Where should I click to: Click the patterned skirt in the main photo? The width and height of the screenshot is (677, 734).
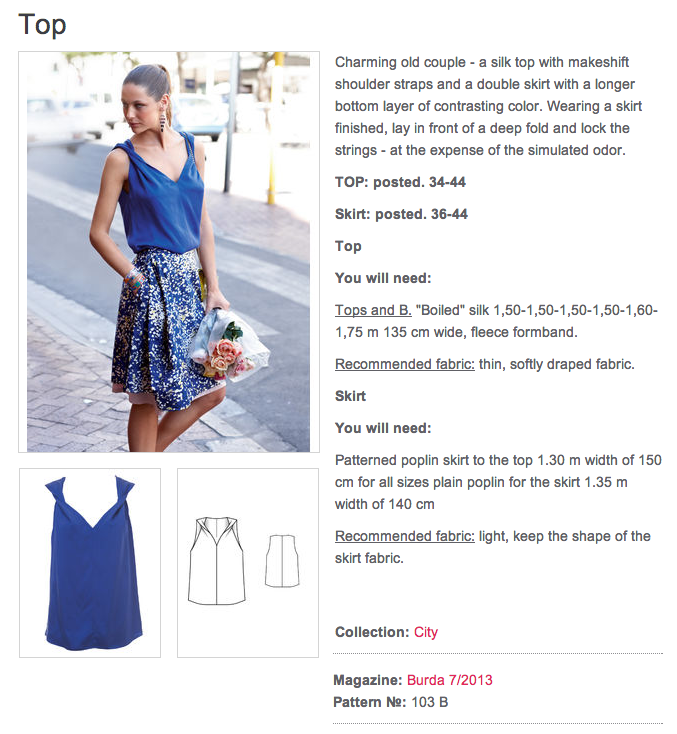pyautogui.click(x=164, y=328)
